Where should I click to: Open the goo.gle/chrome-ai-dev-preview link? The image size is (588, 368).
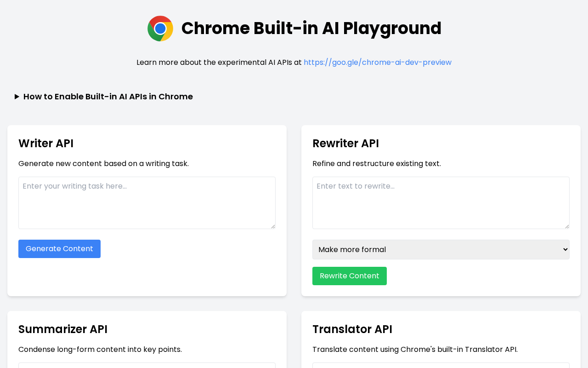coord(377,63)
